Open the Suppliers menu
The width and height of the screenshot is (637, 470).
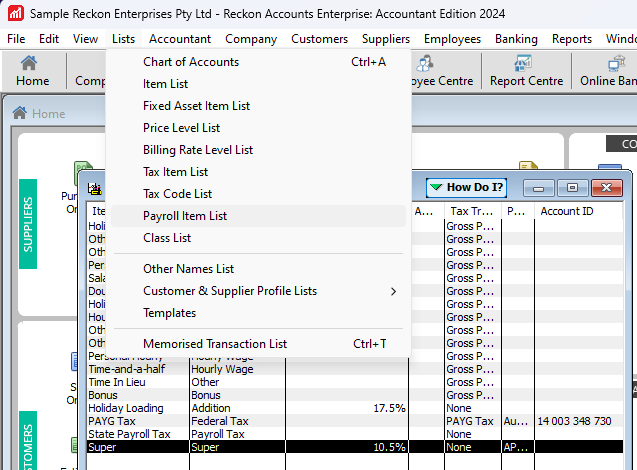(x=386, y=39)
